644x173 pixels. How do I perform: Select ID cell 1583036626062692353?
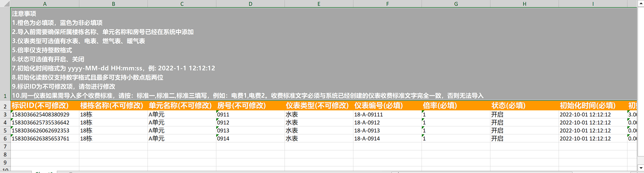[45, 131]
